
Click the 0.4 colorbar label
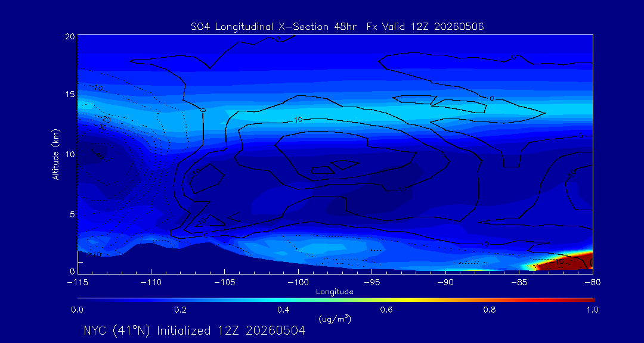(x=283, y=310)
